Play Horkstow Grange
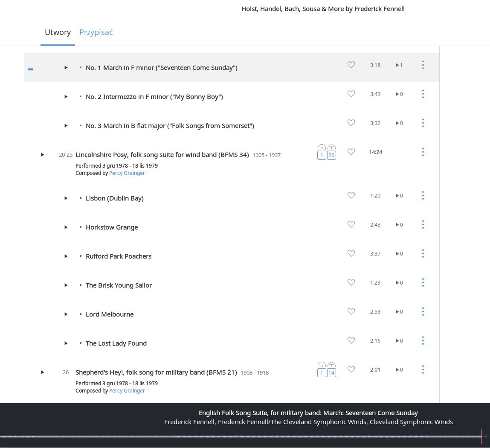This screenshot has width=490, height=448. click(66, 227)
